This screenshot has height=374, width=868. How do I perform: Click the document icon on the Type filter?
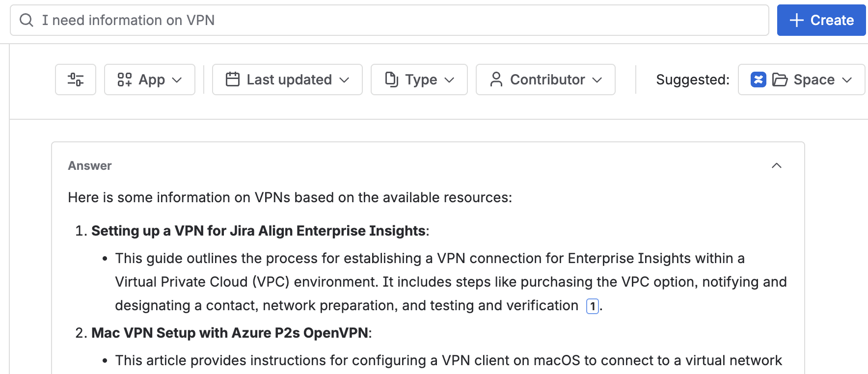click(391, 80)
